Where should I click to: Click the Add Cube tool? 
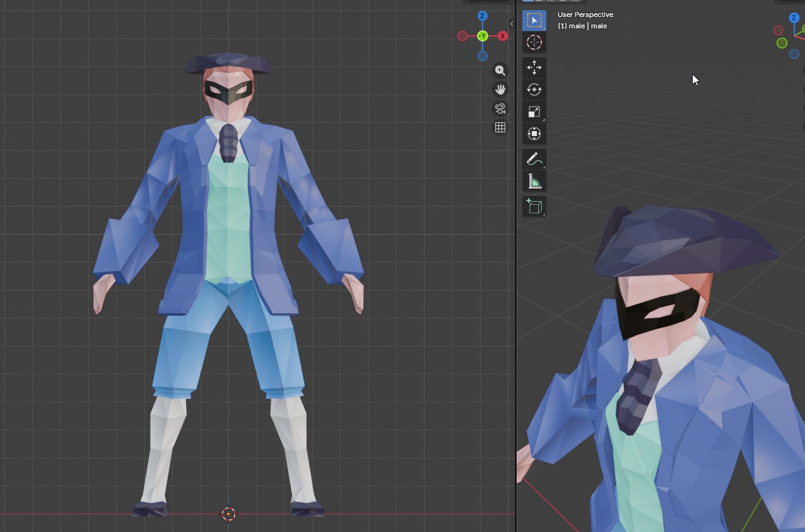(534, 206)
